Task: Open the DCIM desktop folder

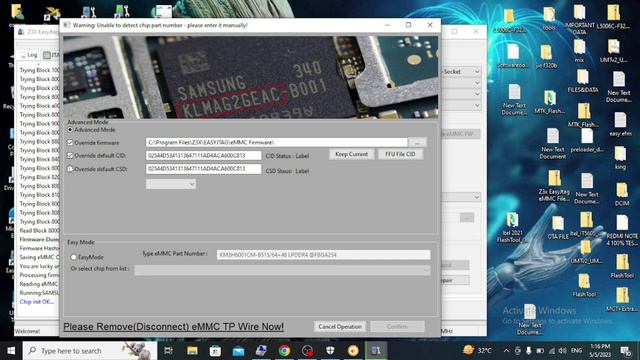Action: point(622,194)
